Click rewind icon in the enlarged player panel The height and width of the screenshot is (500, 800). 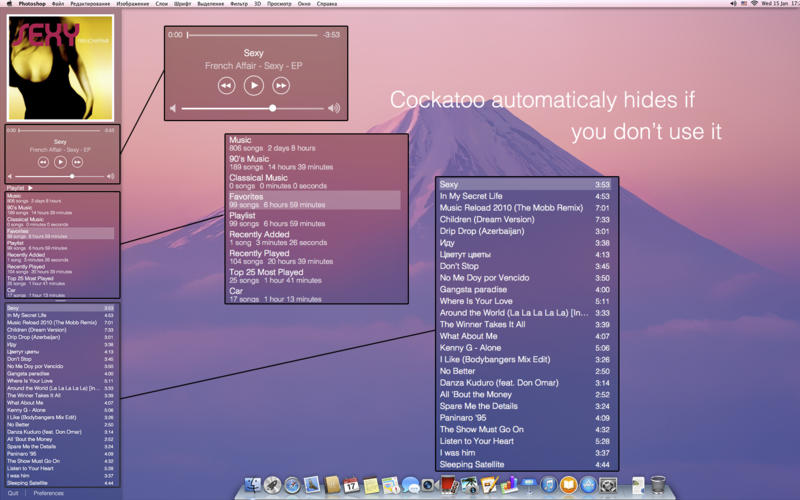tap(227, 86)
